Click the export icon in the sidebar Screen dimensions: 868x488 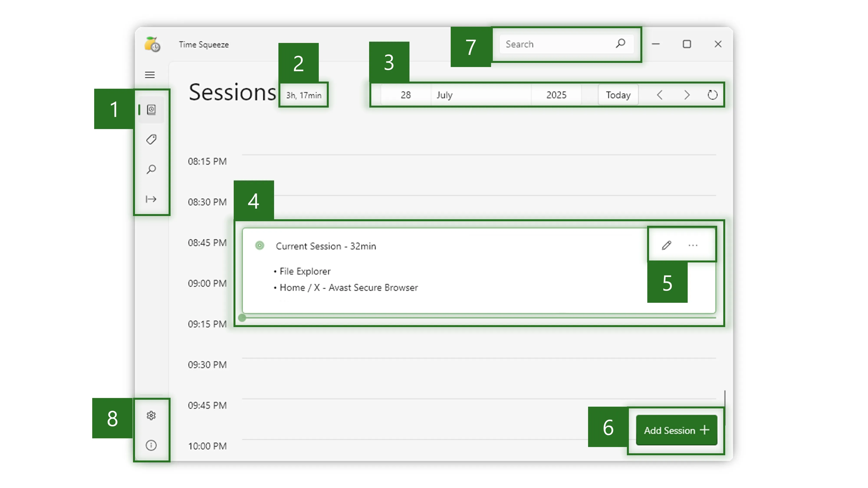pyautogui.click(x=151, y=199)
